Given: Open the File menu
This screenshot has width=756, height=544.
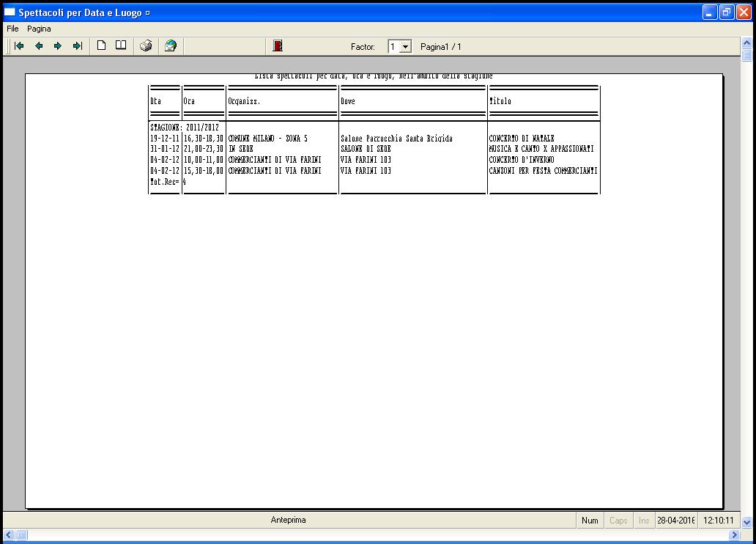Looking at the screenshot, I should (x=12, y=29).
